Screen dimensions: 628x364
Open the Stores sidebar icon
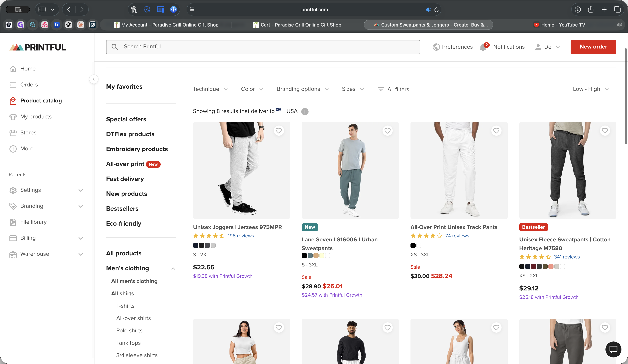13,133
